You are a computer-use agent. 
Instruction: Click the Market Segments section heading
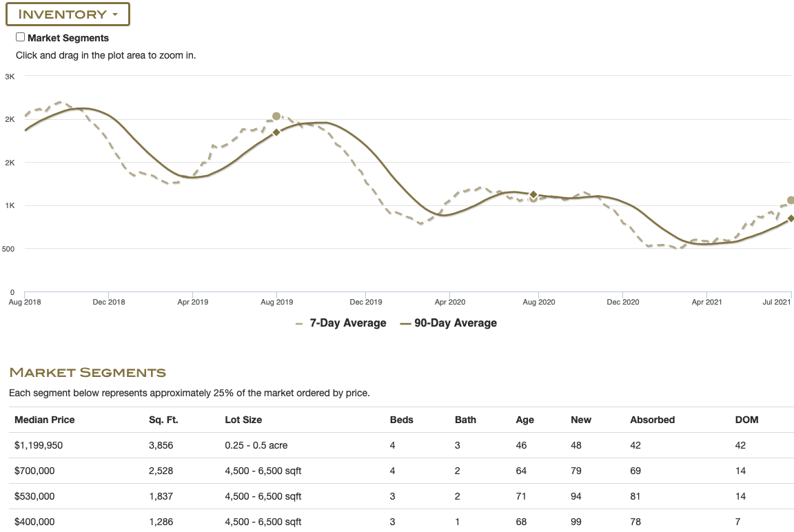[x=88, y=373]
